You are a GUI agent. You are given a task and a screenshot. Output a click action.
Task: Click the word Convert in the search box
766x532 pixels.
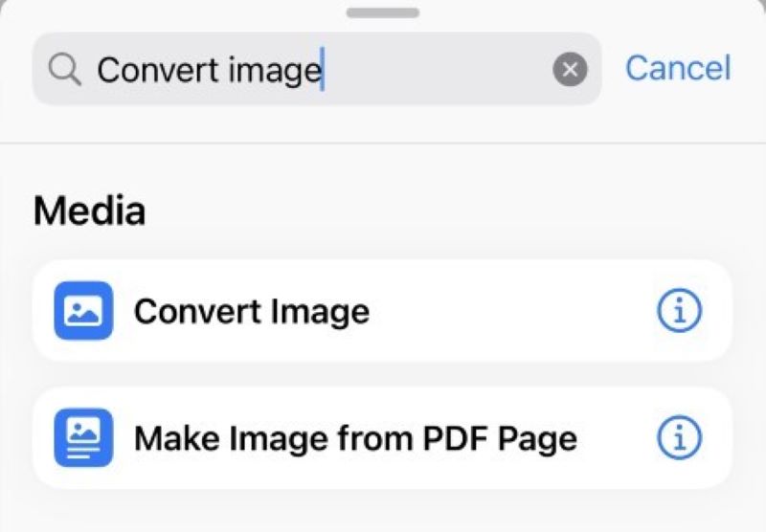158,69
